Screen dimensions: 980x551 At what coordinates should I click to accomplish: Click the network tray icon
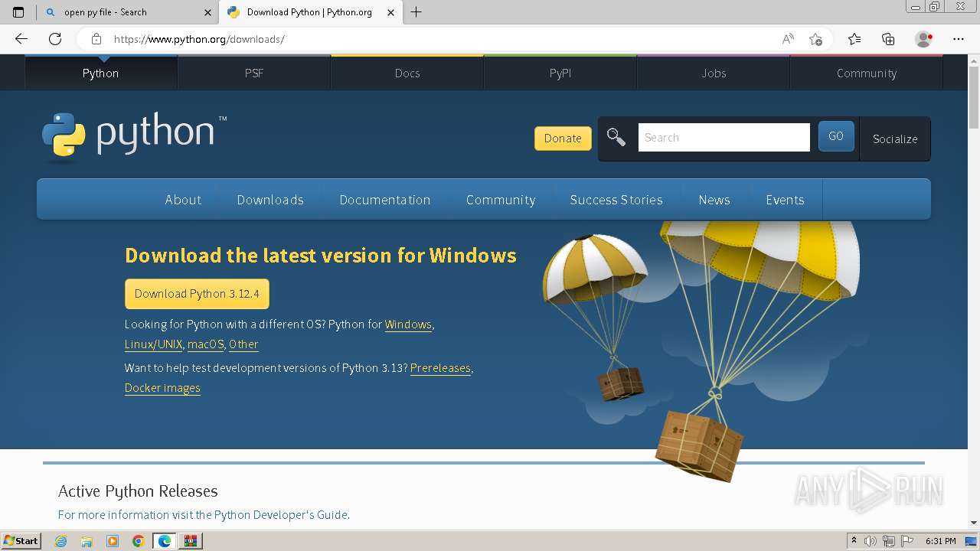pyautogui.click(x=889, y=541)
